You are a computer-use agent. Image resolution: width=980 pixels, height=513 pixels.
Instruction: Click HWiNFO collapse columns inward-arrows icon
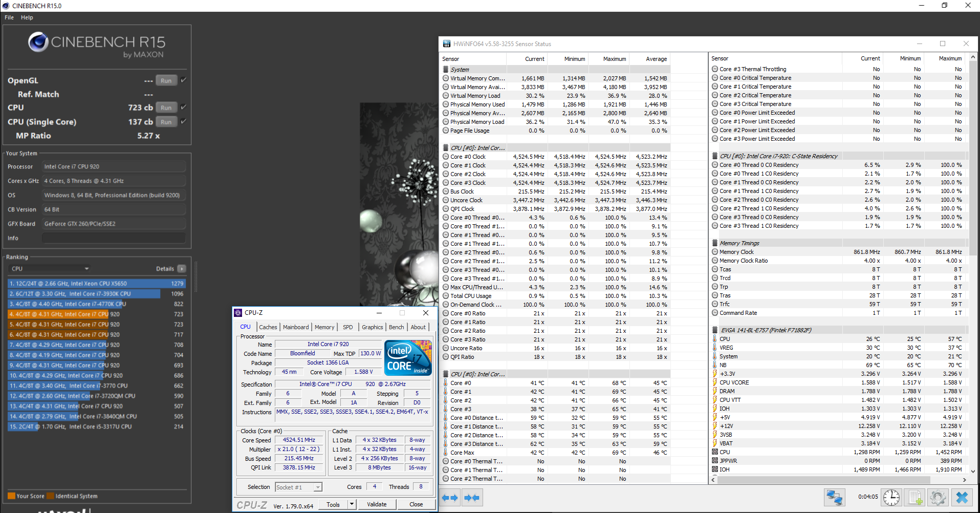pyautogui.click(x=472, y=498)
